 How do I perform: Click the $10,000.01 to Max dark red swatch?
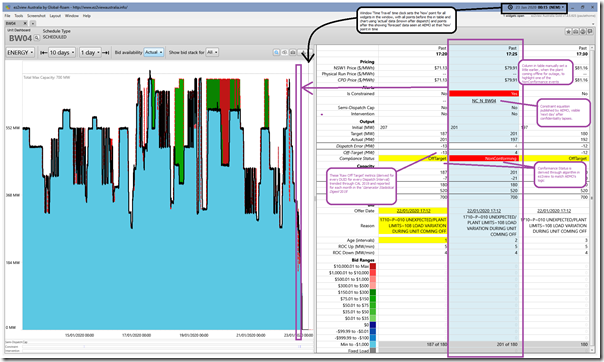372,266
